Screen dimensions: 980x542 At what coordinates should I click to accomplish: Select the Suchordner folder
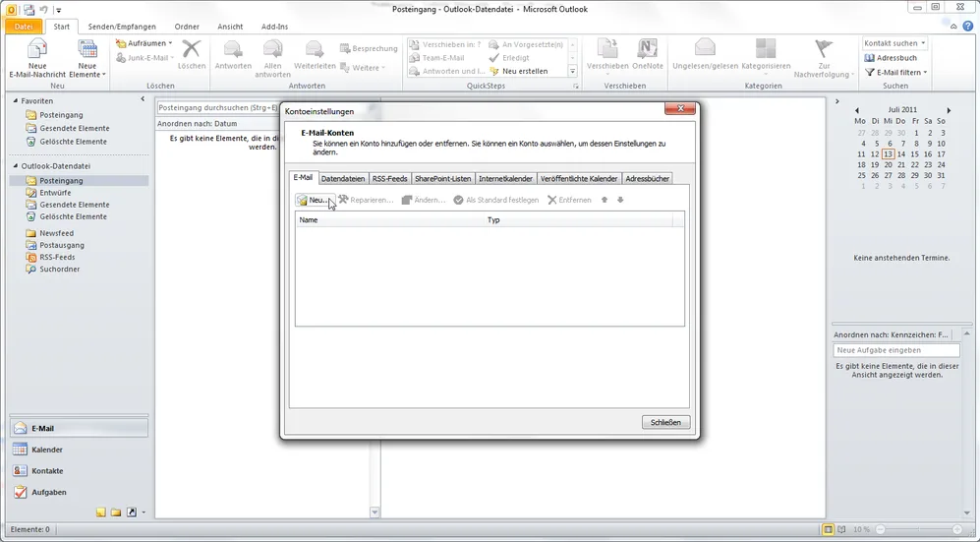[x=59, y=270]
